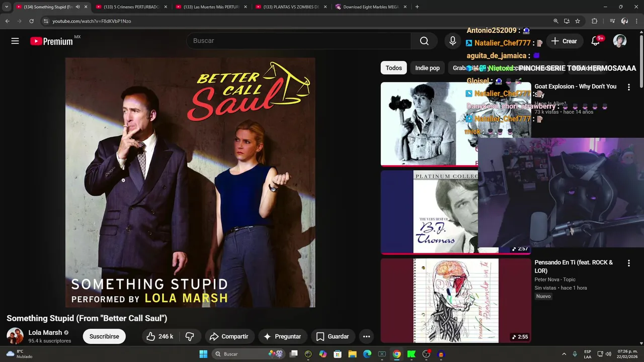Open Peter Nova - Topic channel link
Image resolution: width=644 pixels, height=362 pixels.
[x=555, y=280]
